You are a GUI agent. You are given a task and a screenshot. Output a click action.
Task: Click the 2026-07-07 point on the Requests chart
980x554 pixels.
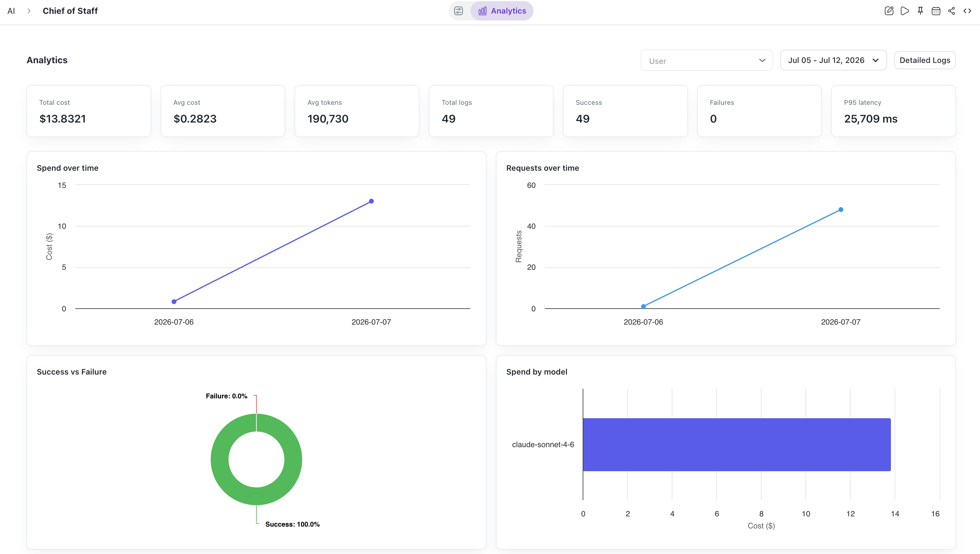[x=841, y=210]
